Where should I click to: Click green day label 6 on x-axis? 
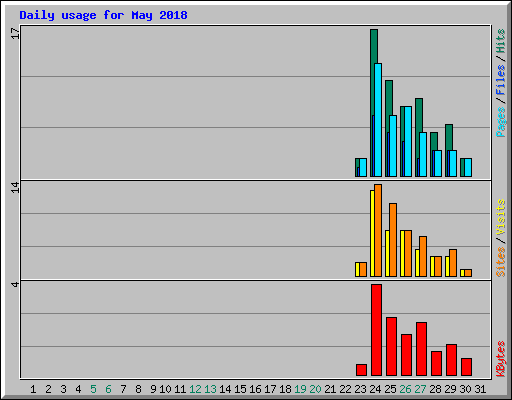coord(108,389)
